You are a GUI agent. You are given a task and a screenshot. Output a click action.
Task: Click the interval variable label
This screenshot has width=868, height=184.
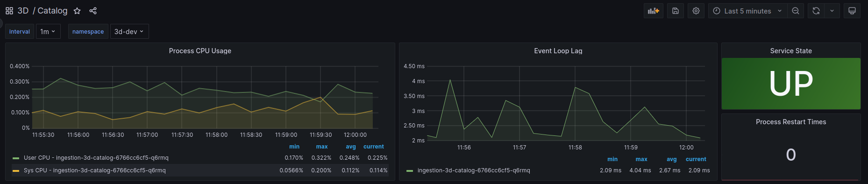[20, 31]
